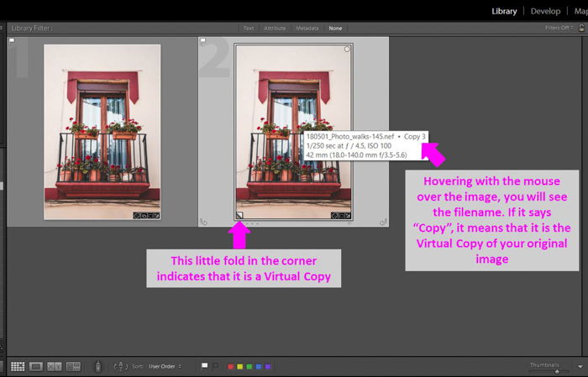
Task: Switch to Grid view icon
Action: (x=18, y=367)
